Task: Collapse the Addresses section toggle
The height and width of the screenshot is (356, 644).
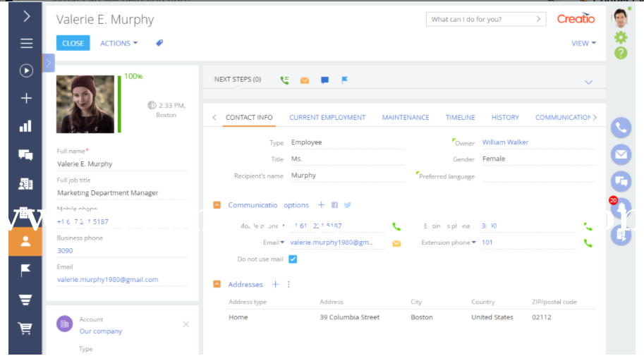Action: click(x=217, y=284)
